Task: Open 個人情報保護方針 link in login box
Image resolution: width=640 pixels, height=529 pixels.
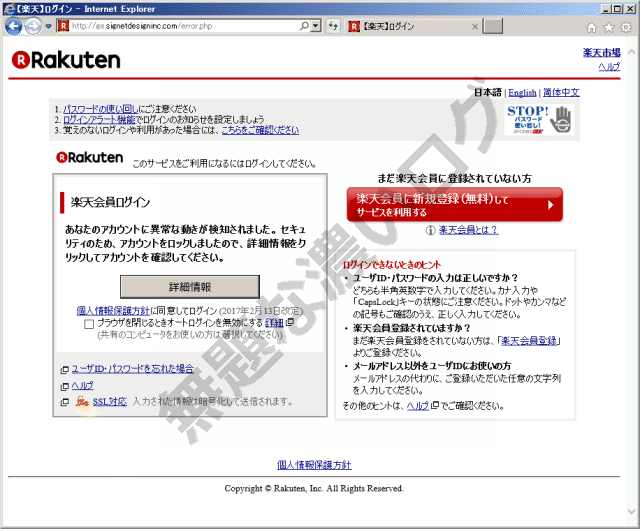Action: (113, 311)
